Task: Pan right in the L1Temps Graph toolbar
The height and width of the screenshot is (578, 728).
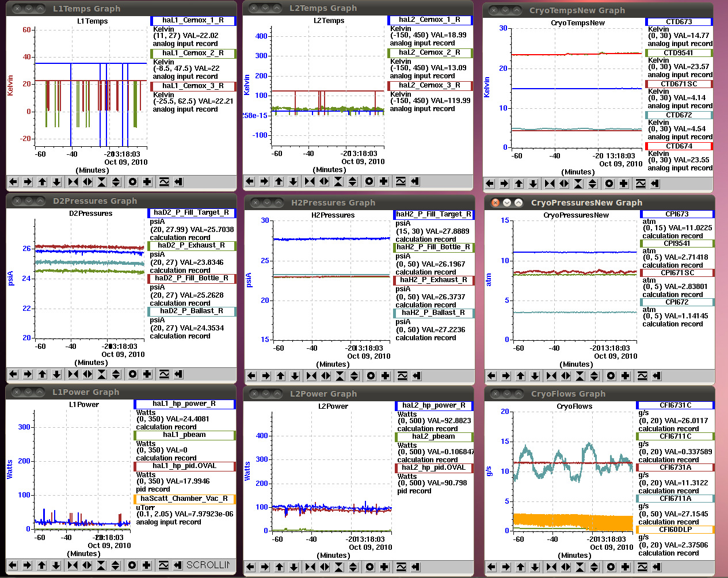Action: 28,182
